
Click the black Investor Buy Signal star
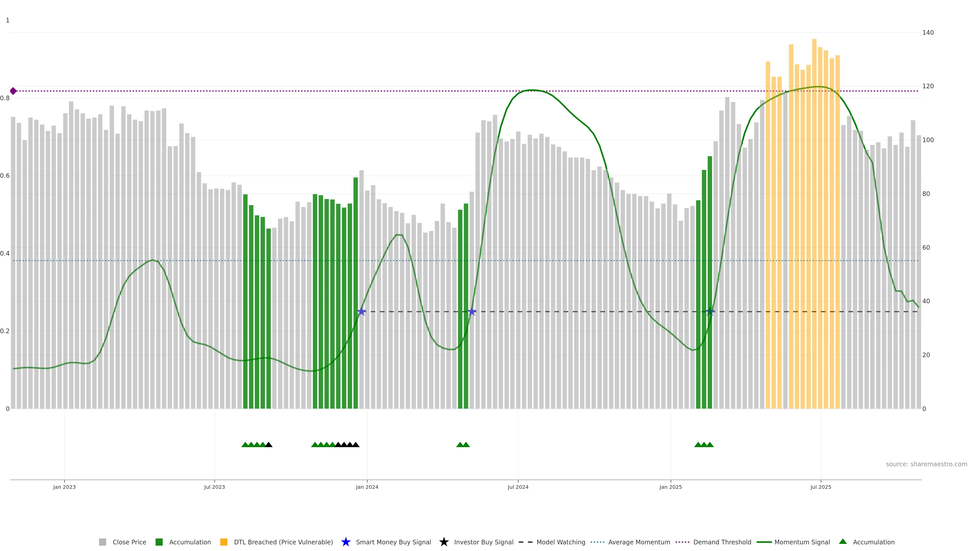point(444,542)
